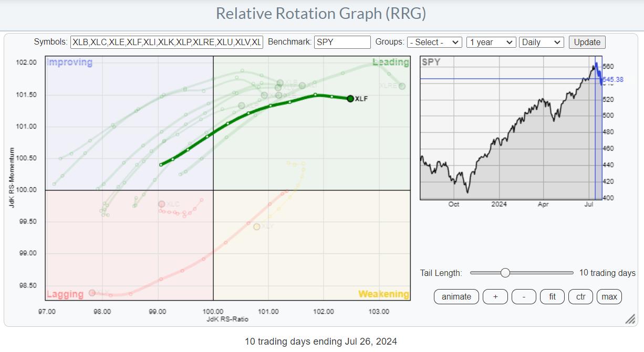The height and width of the screenshot is (352, 644).
Task: Click the XLF data point marker
Action: point(350,99)
